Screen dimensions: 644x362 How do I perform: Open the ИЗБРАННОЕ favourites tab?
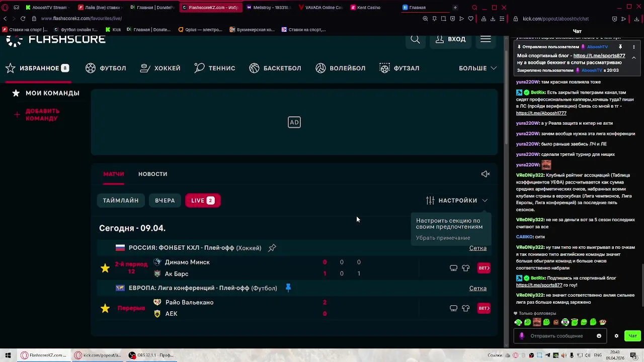pyautogui.click(x=37, y=68)
